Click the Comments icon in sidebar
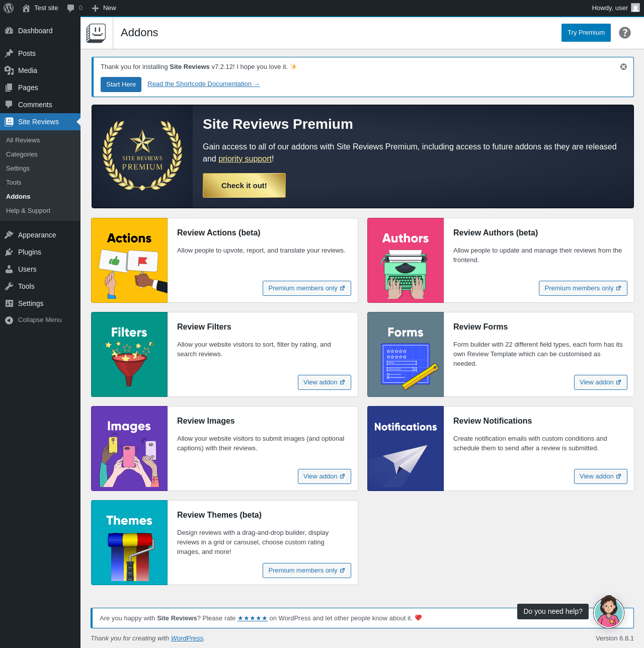 (9, 105)
